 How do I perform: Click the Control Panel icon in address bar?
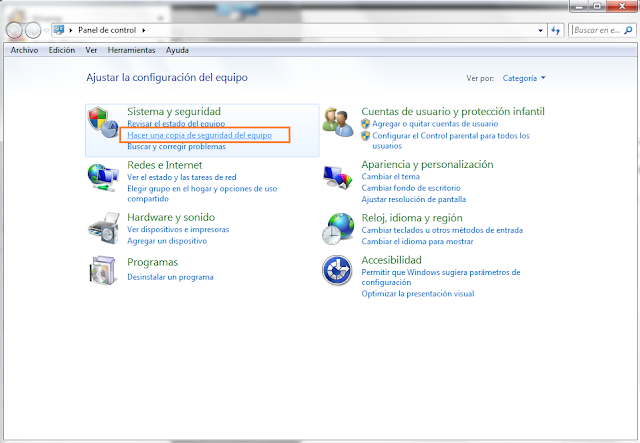pos(59,30)
